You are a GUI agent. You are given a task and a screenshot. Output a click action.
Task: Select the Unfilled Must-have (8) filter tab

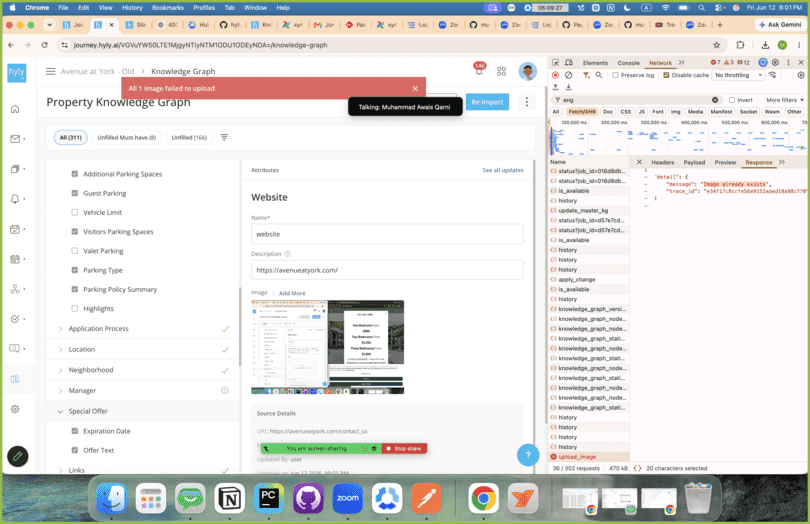coord(127,137)
